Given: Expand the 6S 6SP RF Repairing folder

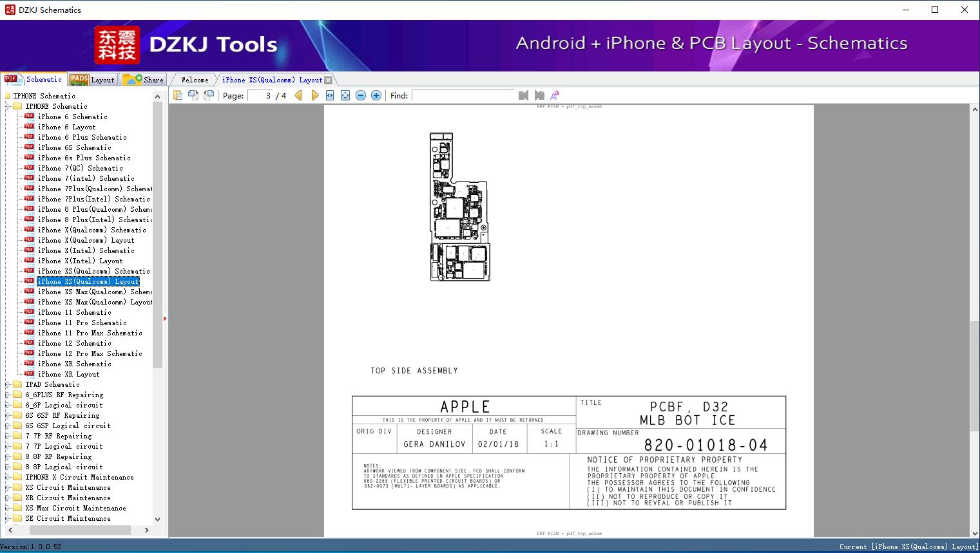Looking at the screenshot, I should click(x=7, y=415).
